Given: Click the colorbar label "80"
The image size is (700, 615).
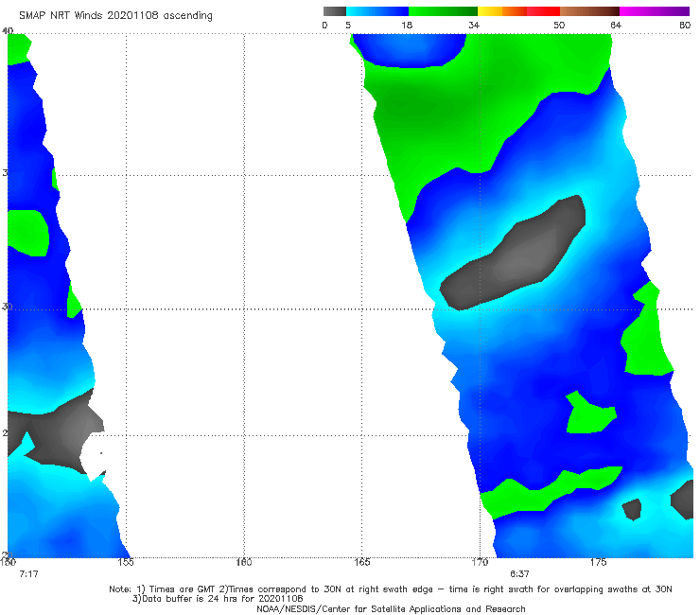Looking at the screenshot, I should pyautogui.click(x=685, y=26).
